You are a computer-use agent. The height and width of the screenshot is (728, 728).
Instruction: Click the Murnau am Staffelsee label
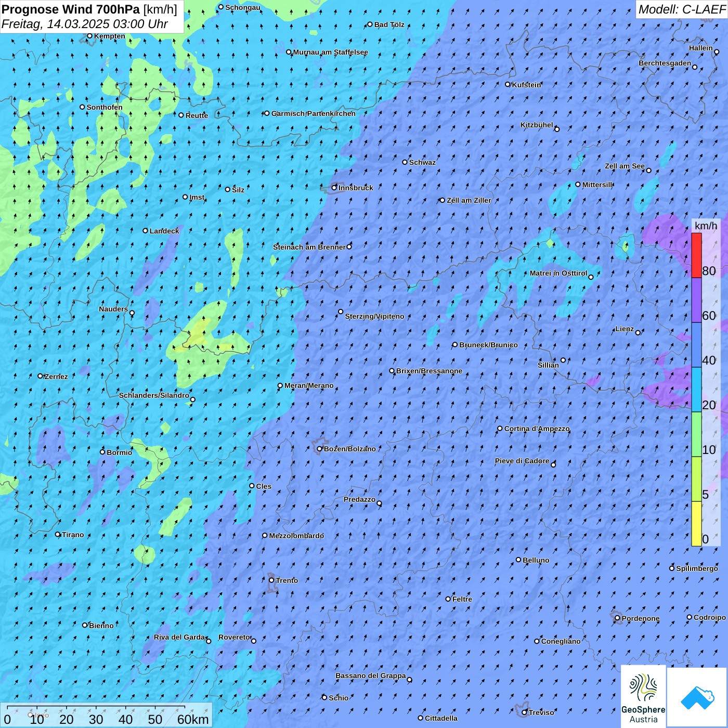[x=330, y=52]
